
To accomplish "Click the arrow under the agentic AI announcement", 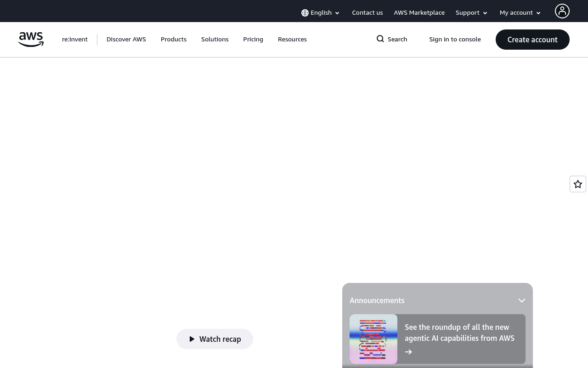I will 408,352.
